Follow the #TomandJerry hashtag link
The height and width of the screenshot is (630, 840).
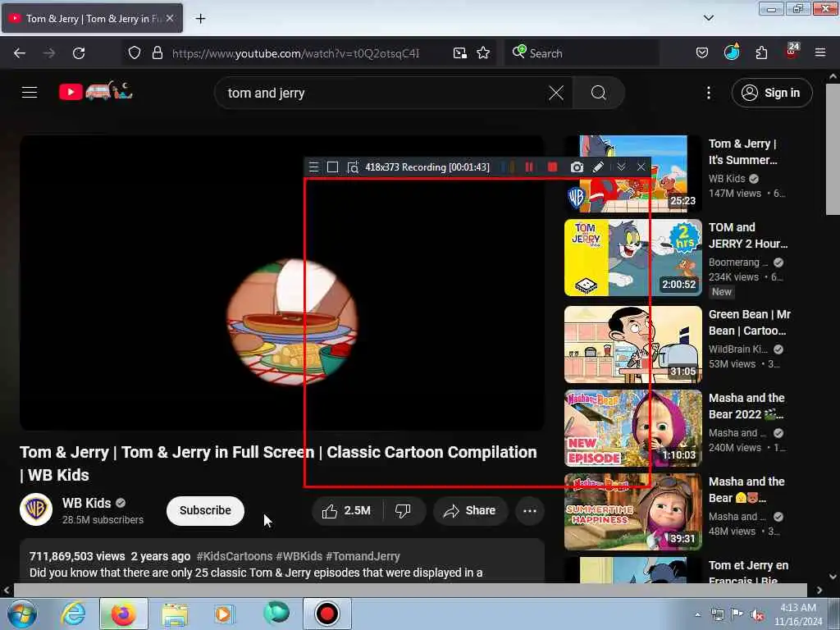click(363, 556)
